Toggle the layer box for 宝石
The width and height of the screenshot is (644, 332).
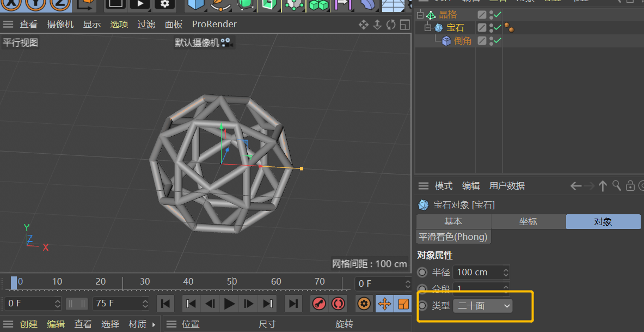coord(482,28)
